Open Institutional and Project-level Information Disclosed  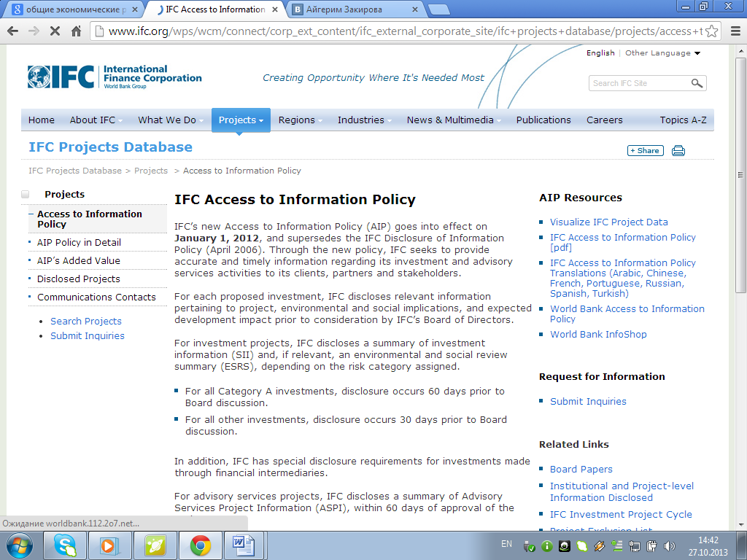(622, 492)
